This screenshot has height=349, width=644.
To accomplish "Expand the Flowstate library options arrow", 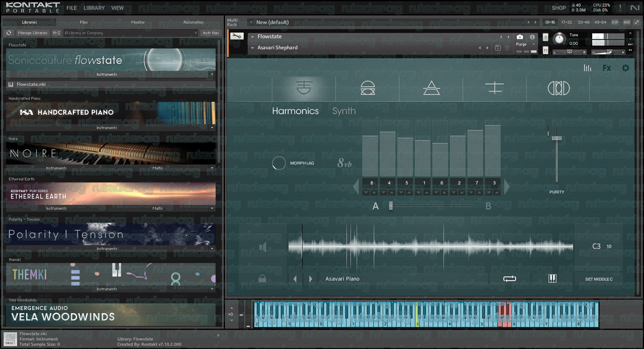I will [x=212, y=75].
